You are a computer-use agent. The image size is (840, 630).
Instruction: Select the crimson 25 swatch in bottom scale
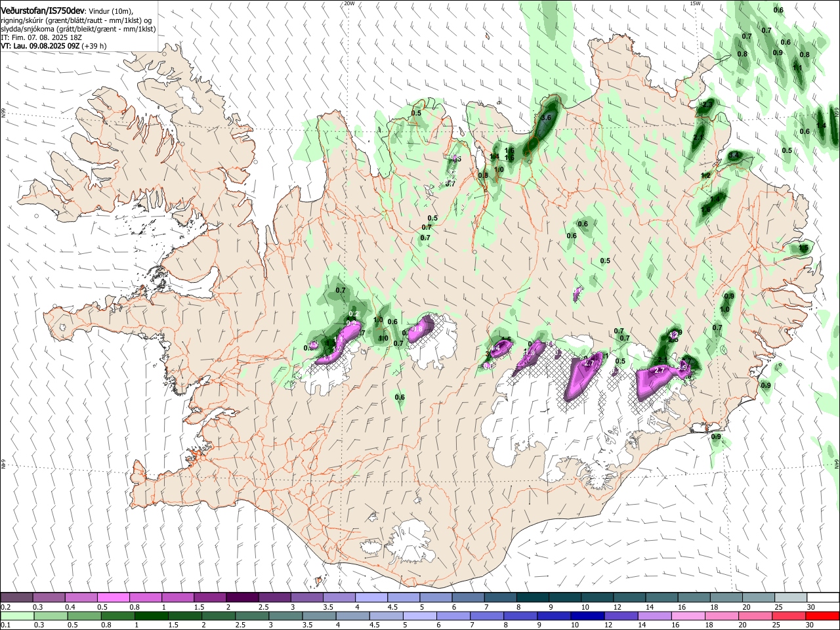pyautogui.click(x=788, y=616)
